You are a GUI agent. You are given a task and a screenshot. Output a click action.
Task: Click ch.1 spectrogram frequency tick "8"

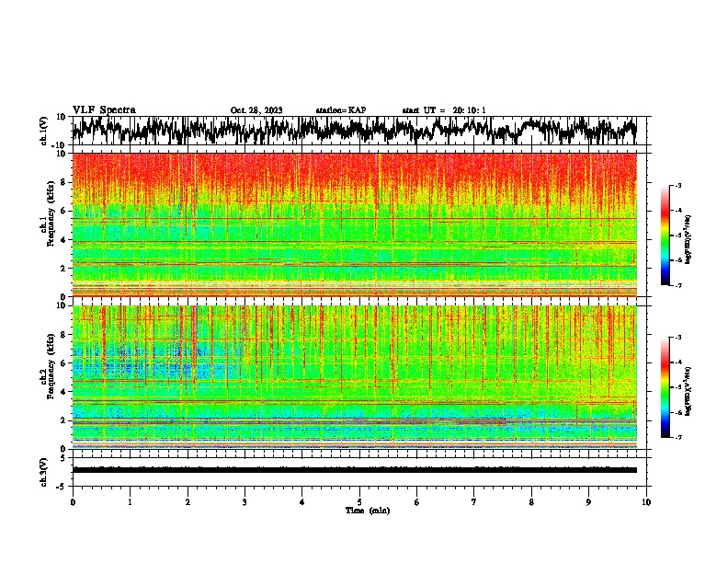coord(63,182)
